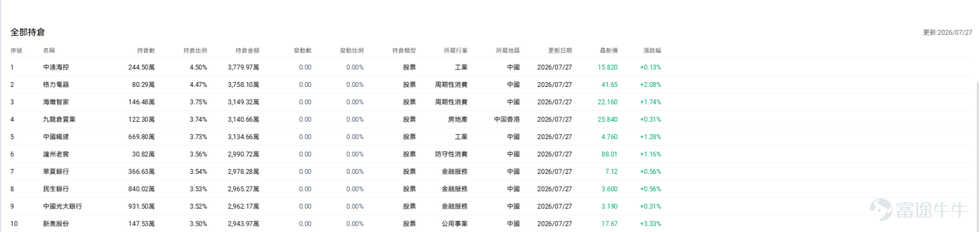Click latest price 88.01
The image size is (980, 232).
[x=609, y=154]
